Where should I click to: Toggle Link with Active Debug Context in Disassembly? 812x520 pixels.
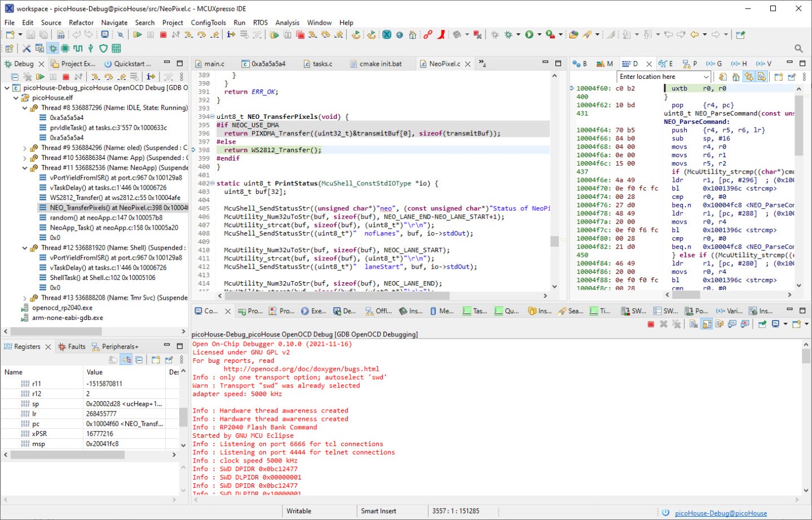pos(749,77)
